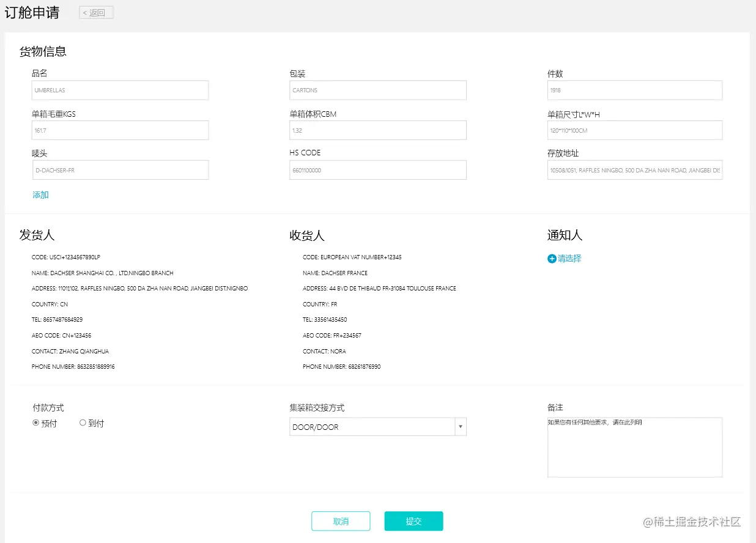Click the 品名 field containing UMBRELLAS

click(x=120, y=90)
